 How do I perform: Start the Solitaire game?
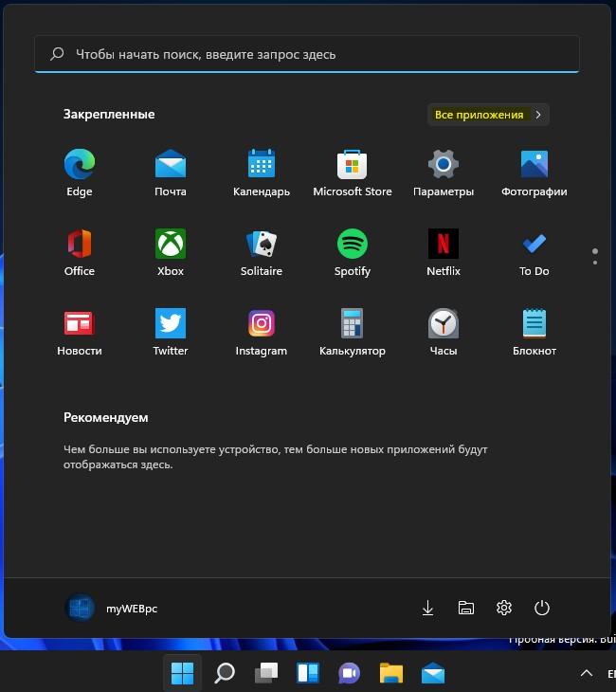[262, 252]
